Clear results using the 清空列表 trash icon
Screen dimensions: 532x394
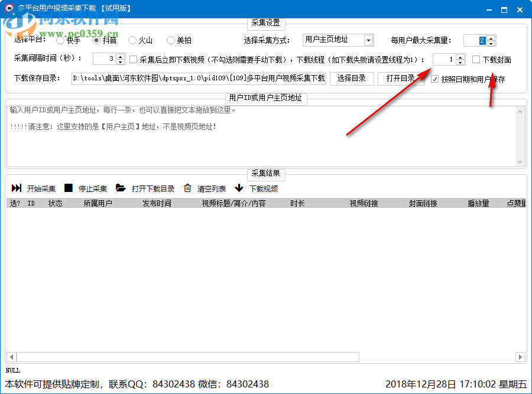186,188
